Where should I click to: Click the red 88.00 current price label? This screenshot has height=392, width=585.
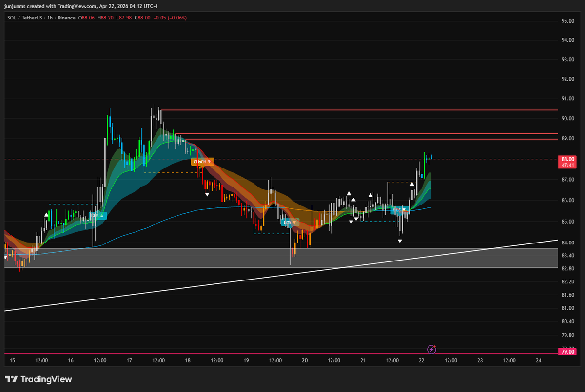click(568, 159)
